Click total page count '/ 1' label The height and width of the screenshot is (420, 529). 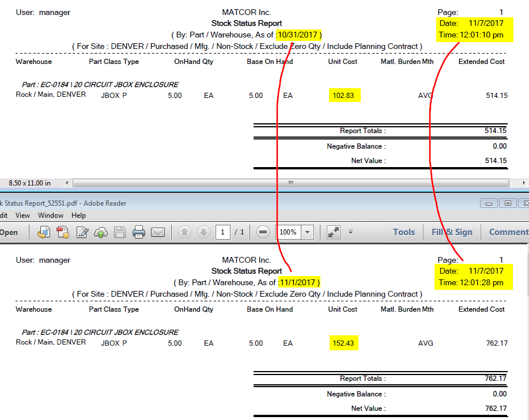[239, 232]
